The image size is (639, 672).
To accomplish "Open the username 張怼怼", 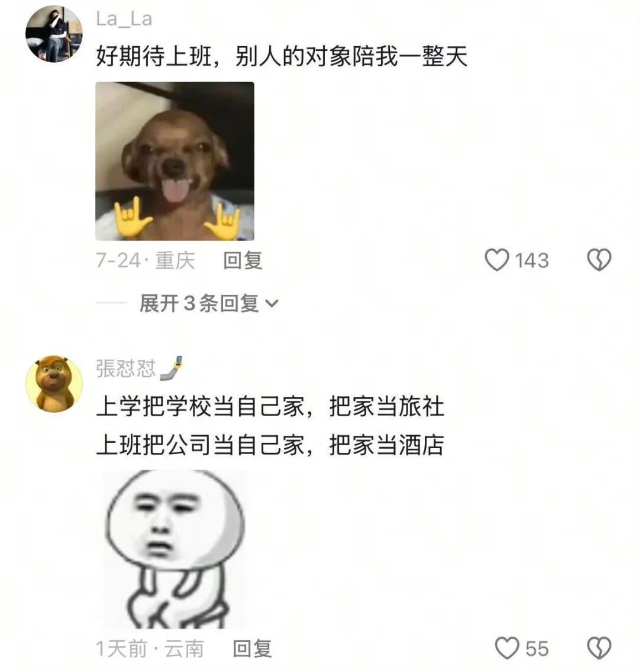I will click(x=126, y=369).
